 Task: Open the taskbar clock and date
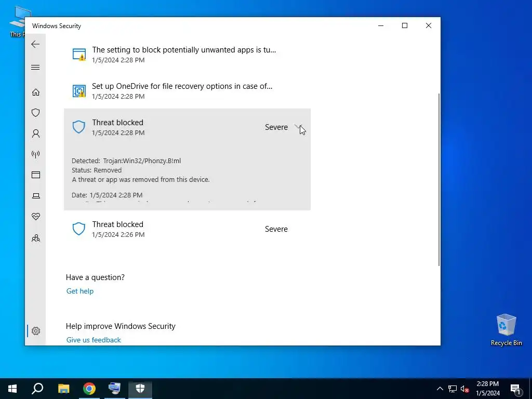click(487, 389)
